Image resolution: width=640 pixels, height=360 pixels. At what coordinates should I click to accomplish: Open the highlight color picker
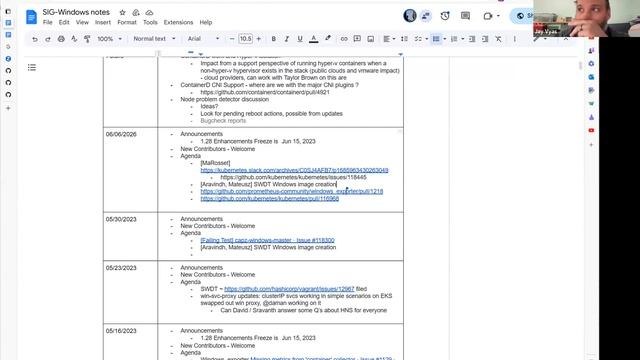tap(328, 39)
